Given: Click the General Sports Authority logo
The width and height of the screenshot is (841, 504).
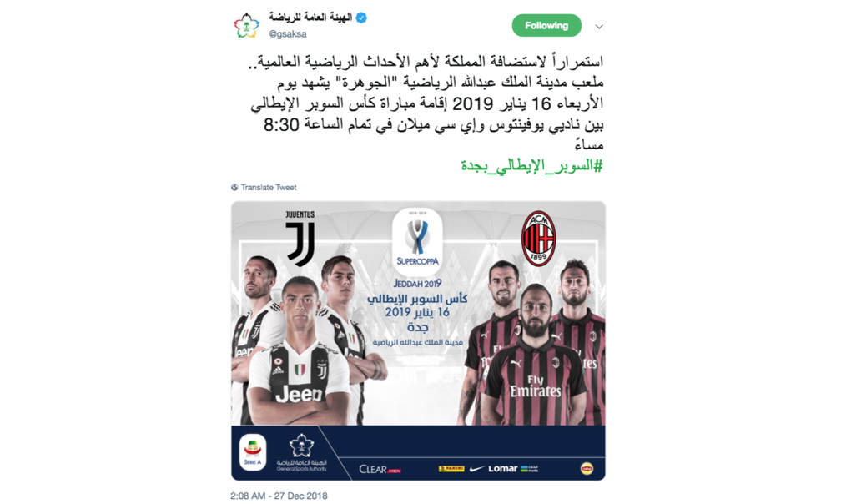Looking at the screenshot, I should tap(301, 453).
